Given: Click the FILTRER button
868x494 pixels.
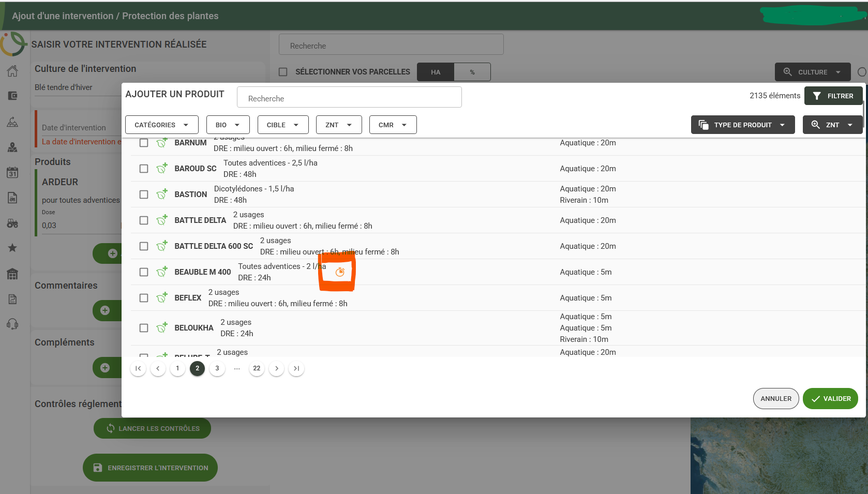Looking at the screenshot, I should click(x=833, y=96).
